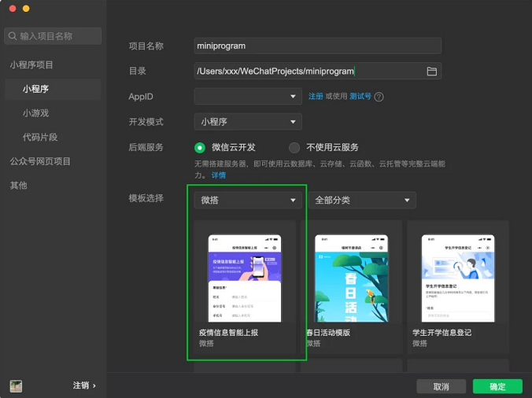The image size is (532, 398).
Task: Click the 注册 link next to AppID
Action: pos(316,97)
